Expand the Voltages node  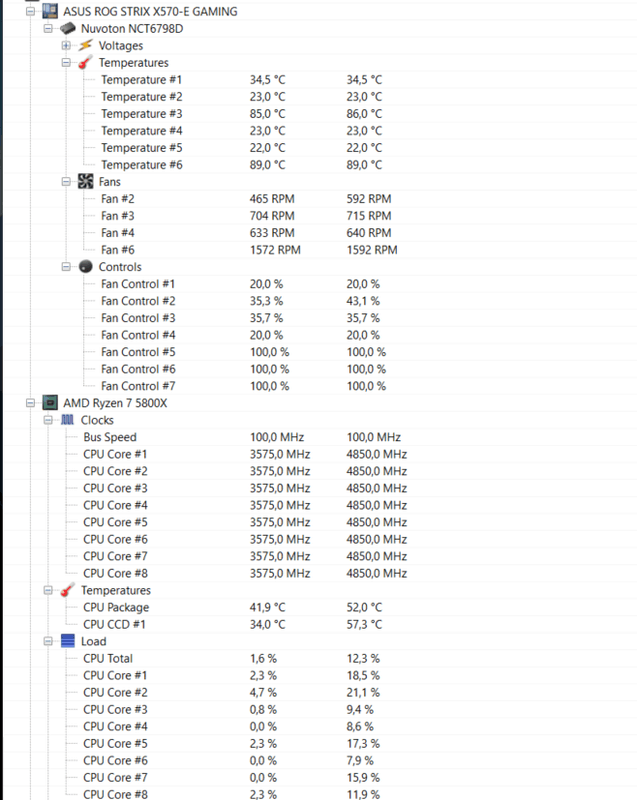point(66,45)
